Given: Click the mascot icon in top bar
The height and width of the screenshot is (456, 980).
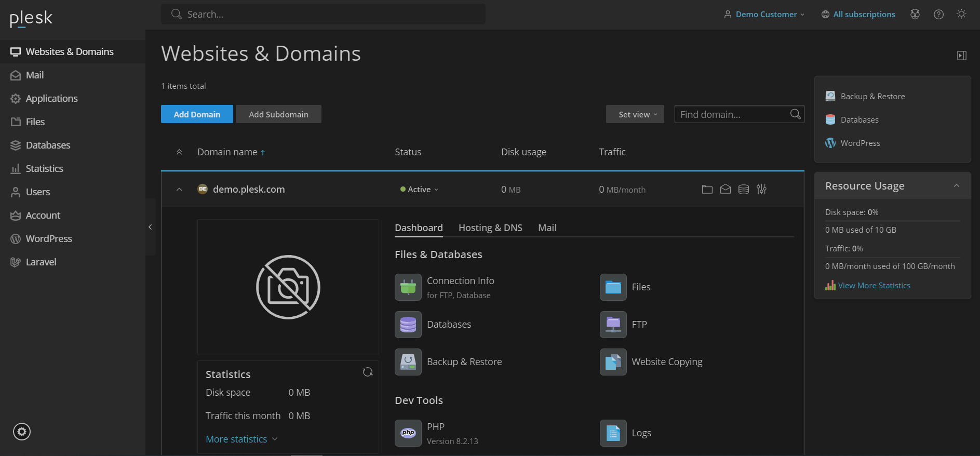Looking at the screenshot, I should click(915, 14).
